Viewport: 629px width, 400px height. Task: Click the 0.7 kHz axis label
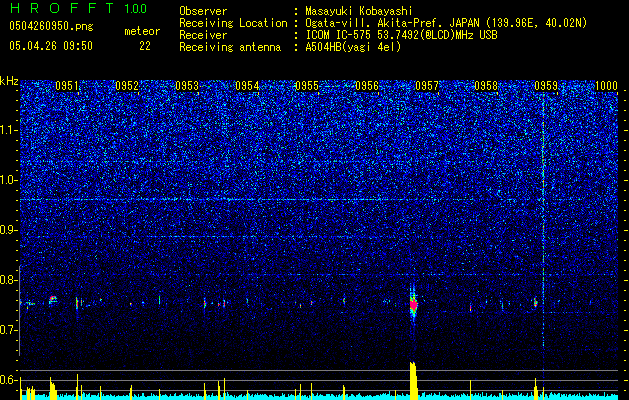9,330
